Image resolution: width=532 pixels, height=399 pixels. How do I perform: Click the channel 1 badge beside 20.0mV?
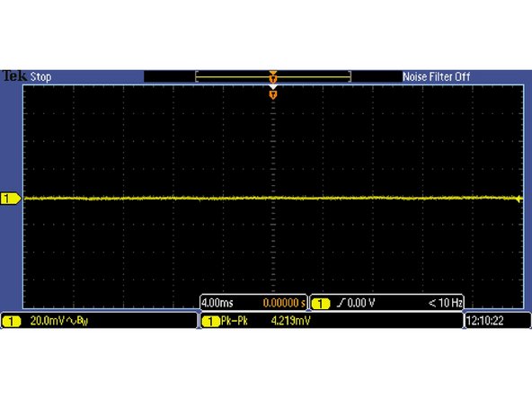tap(12, 321)
